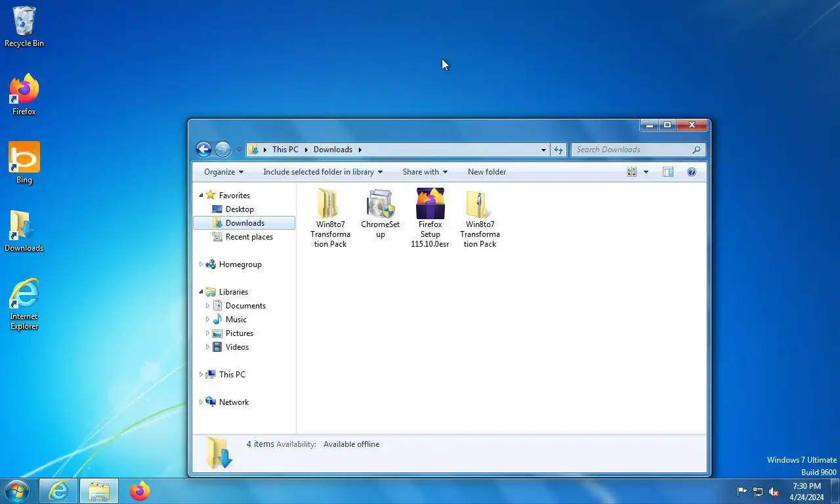The height and width of the screenshot is (504, 840).
Task: Click the folder icon in the address bar
Action: click(x=253, y=150)
